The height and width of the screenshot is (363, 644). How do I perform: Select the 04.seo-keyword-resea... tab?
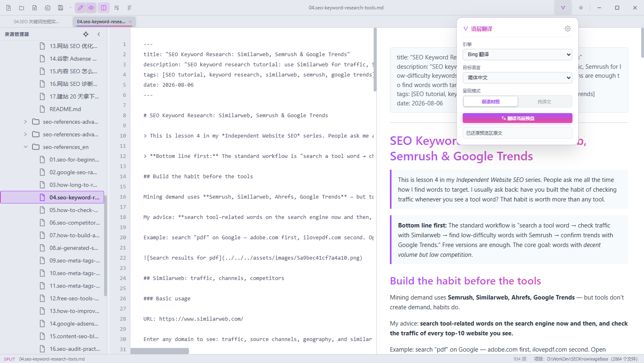101,22
